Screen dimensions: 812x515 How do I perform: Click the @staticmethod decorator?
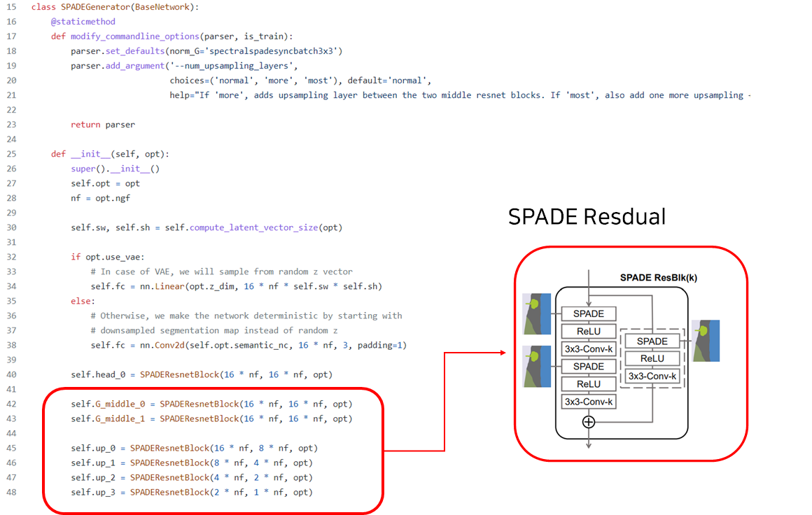click(83, 22)
